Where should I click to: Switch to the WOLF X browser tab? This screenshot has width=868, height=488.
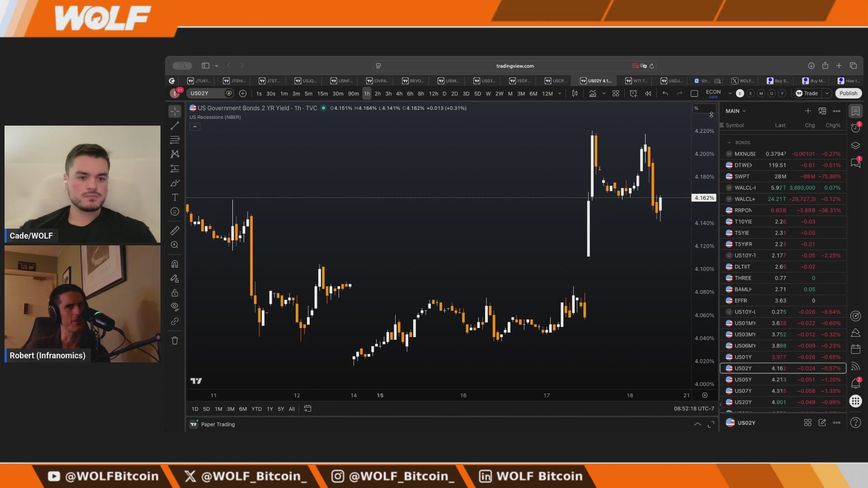(x=743, y=81)
